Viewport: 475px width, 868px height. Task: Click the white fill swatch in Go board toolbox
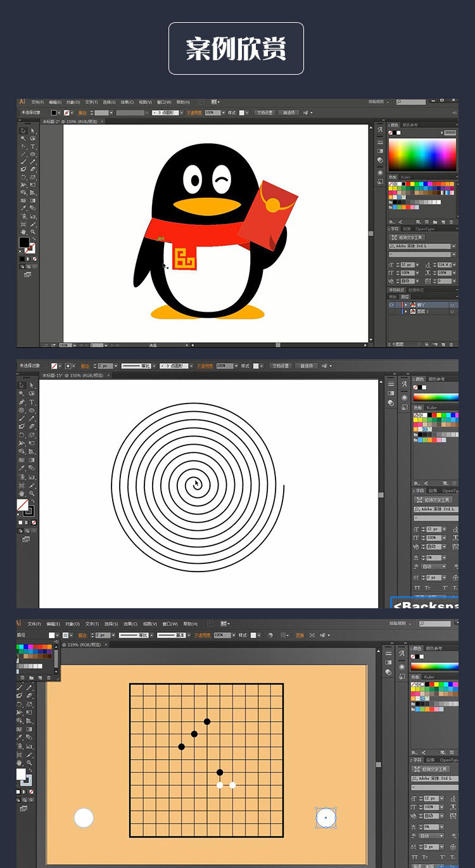tap(21, 774)
